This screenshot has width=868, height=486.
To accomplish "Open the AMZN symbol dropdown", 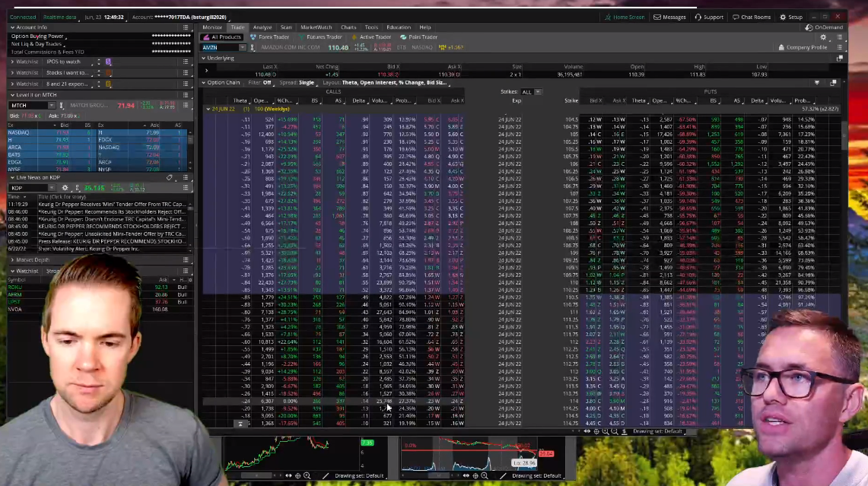I will (x=242, y=48).
